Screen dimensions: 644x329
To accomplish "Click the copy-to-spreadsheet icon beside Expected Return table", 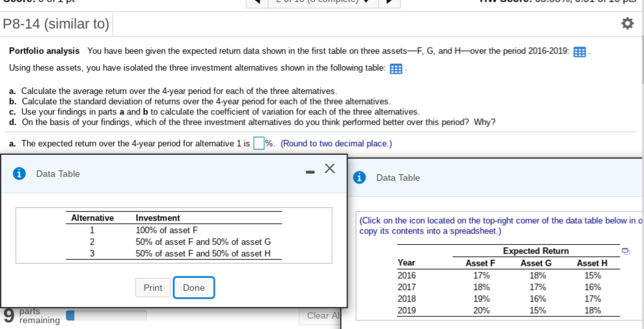I will pos(625,251).
